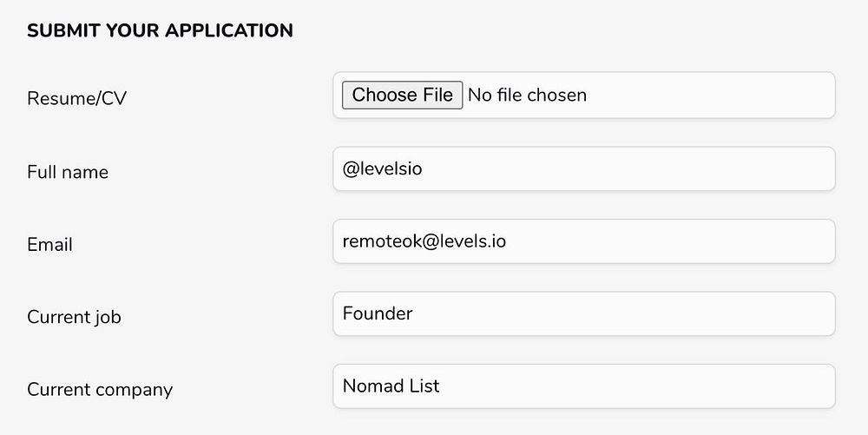Click the "@levelsio" text in Full name
868x435 pixels.
point(382,168)
